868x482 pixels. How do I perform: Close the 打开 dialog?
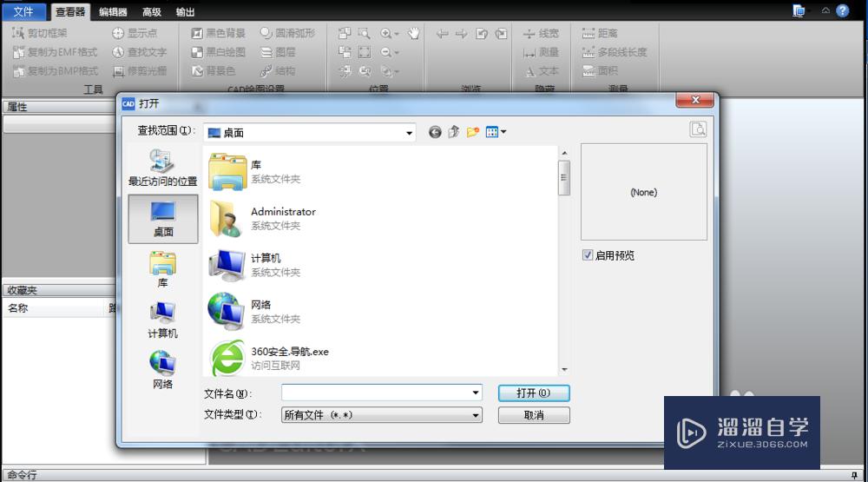coord(694,100)
